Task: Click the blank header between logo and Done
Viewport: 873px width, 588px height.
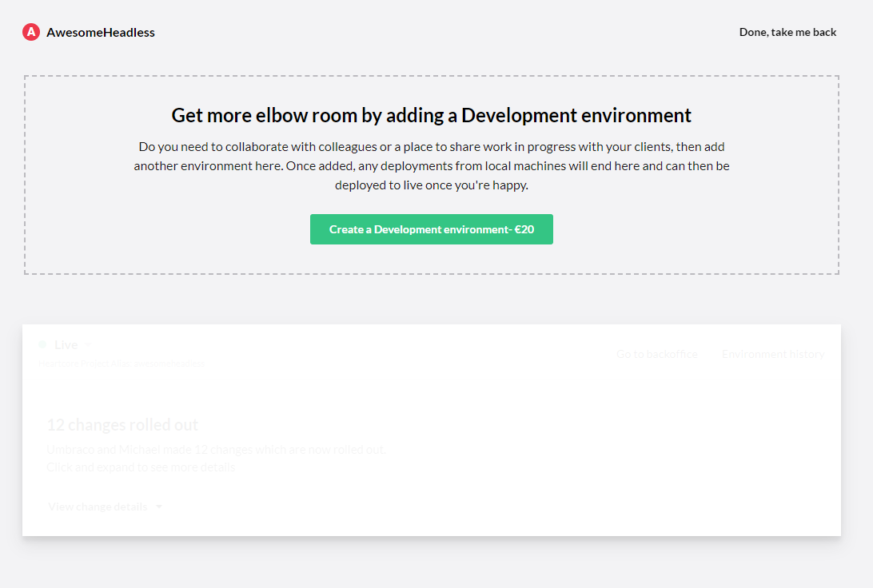Action: 440,33
